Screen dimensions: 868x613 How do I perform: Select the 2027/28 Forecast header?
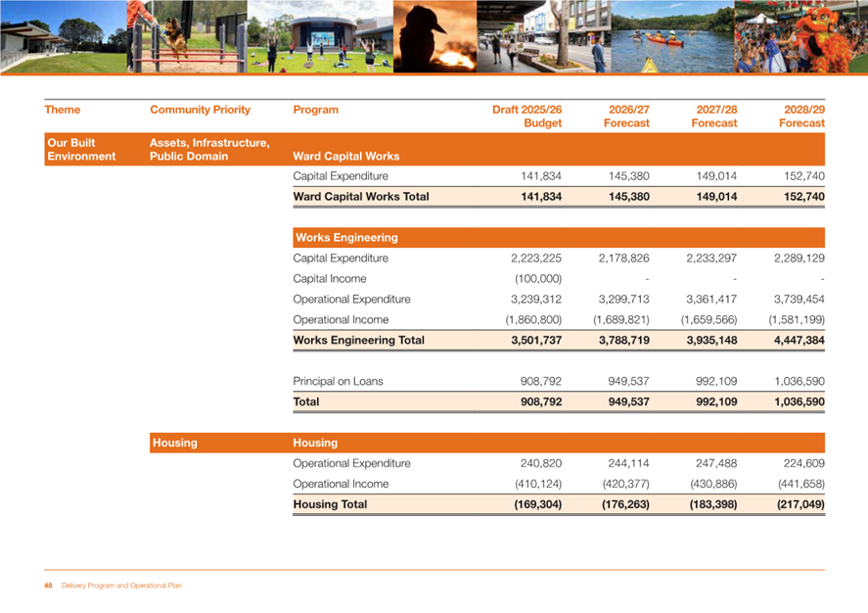714,117
